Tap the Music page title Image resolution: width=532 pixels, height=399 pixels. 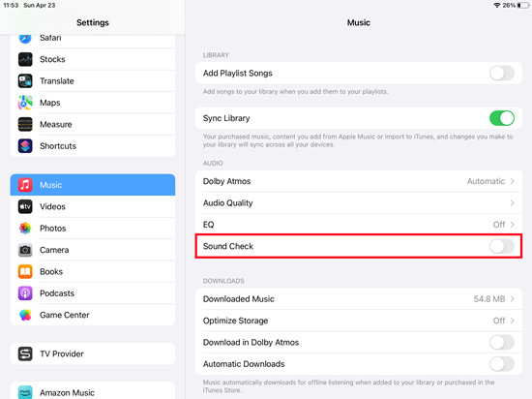click(358, 22)
